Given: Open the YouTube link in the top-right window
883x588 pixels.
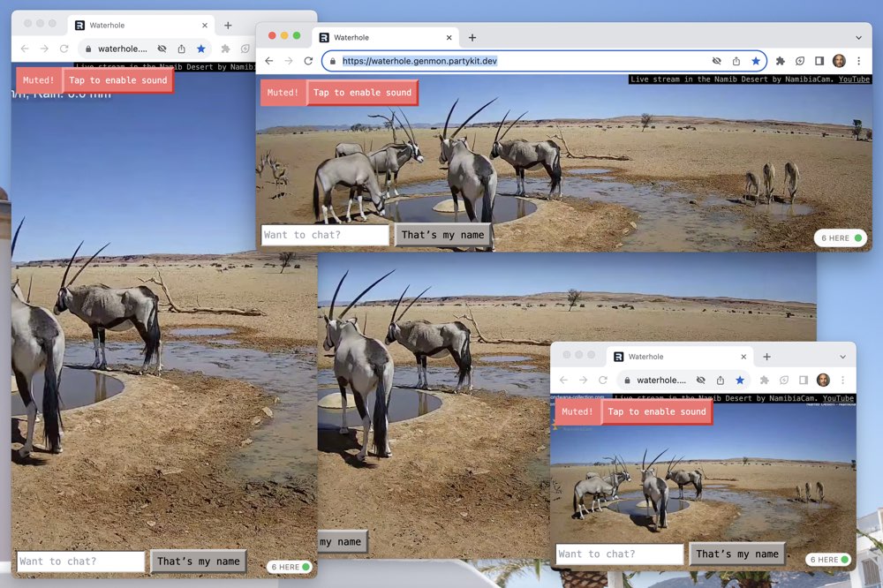Looking at the screenshot, I should point(854,79).
